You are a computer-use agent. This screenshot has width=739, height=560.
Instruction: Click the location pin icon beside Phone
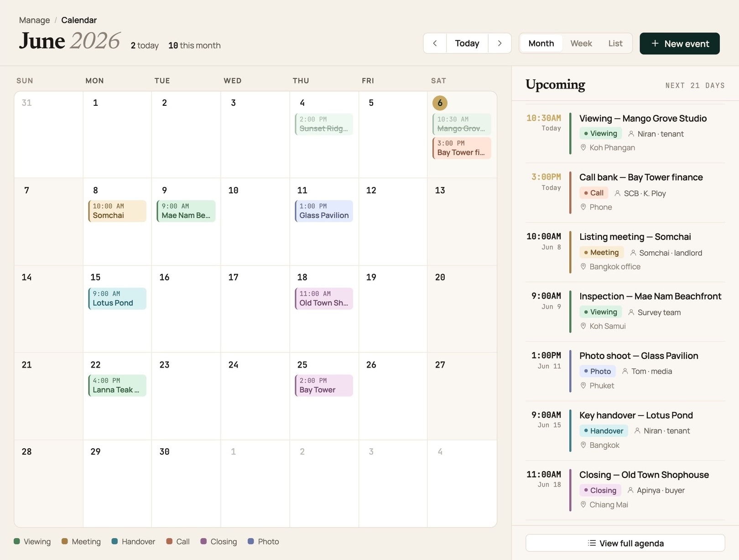(x=583, y=207)
